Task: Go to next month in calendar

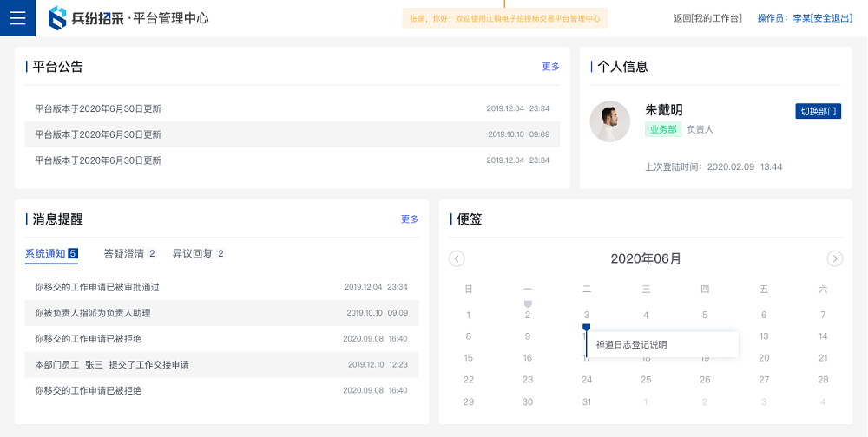Action: pyautogui.click(x=834, y=258)
